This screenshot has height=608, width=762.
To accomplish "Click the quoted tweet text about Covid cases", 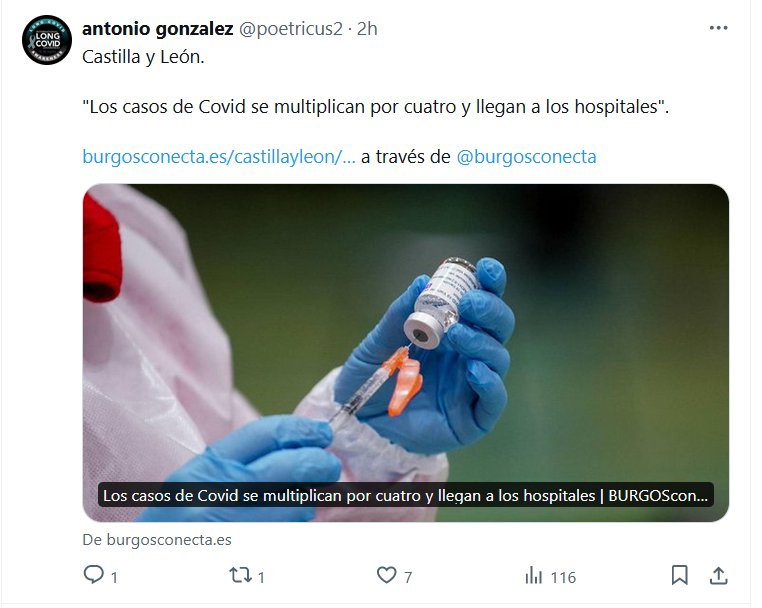I will pos(376,106).
